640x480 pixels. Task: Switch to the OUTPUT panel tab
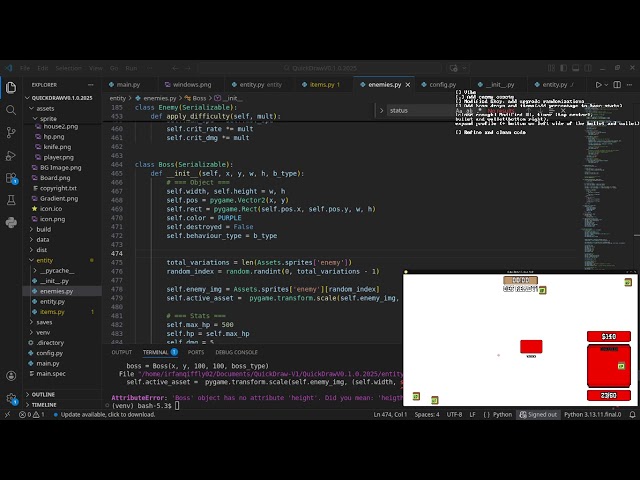pos(122,352)
